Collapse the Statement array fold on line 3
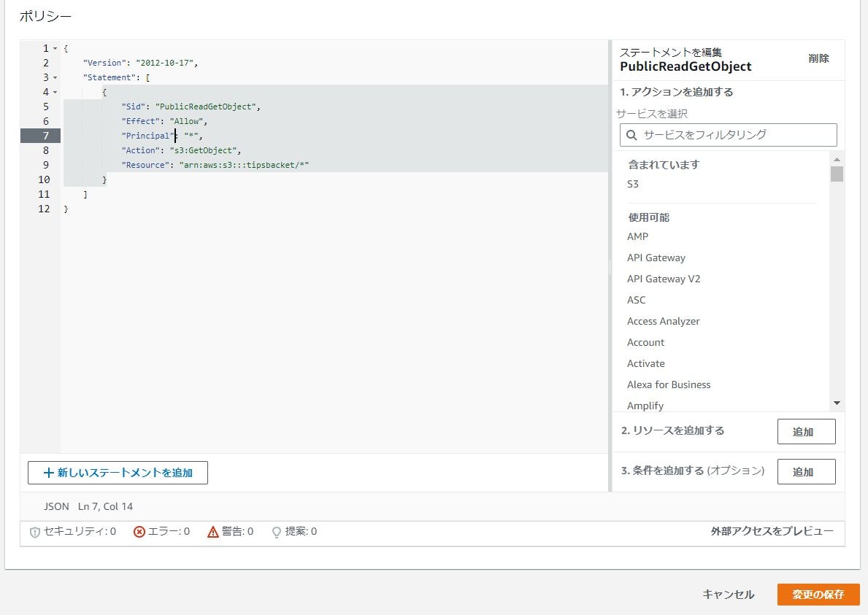Screen dimensions: 868x615 coord(55,78)
